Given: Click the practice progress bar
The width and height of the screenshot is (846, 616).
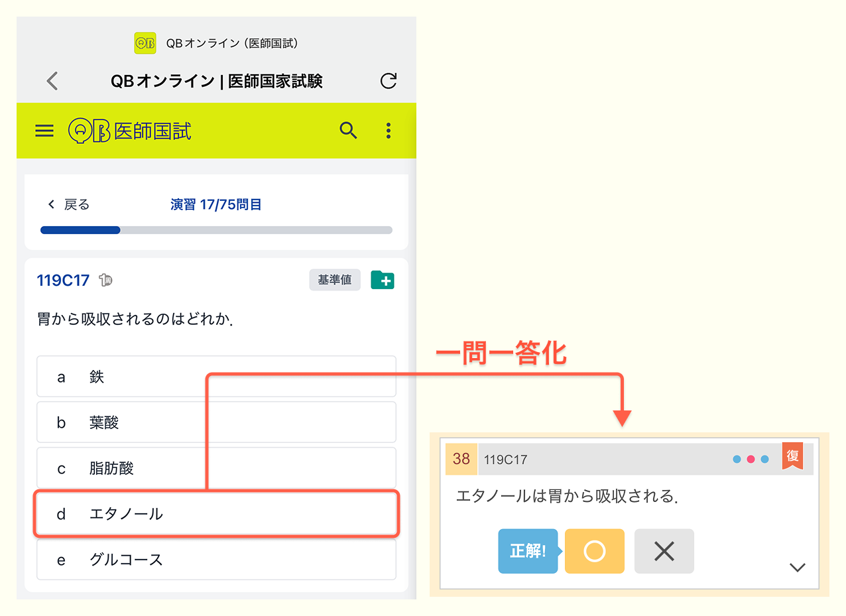Looking at the screenshot, I should (x=216, y=230).
